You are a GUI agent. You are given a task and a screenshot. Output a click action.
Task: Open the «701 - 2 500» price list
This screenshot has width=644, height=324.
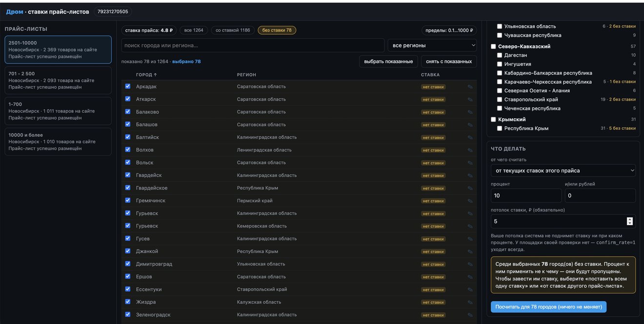(58, 80)
